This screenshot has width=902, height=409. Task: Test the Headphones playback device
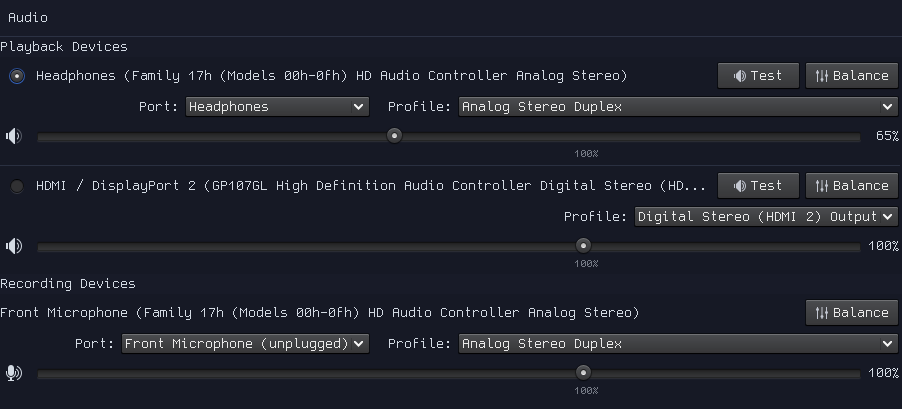pos(758,76)
